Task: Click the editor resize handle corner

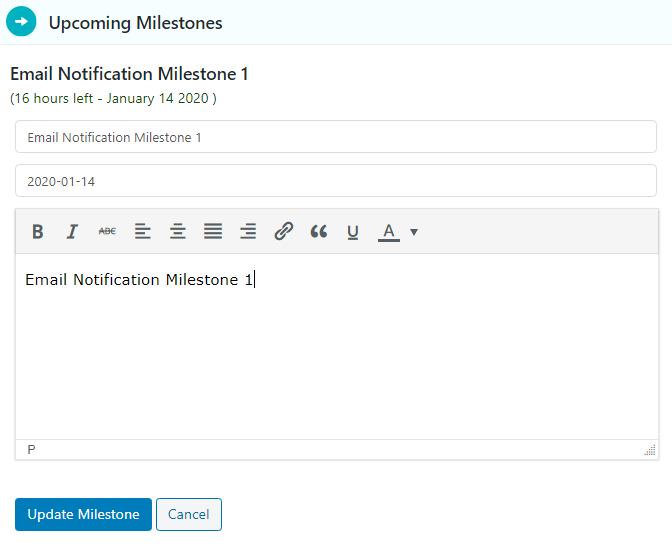Action: [650, 450]
